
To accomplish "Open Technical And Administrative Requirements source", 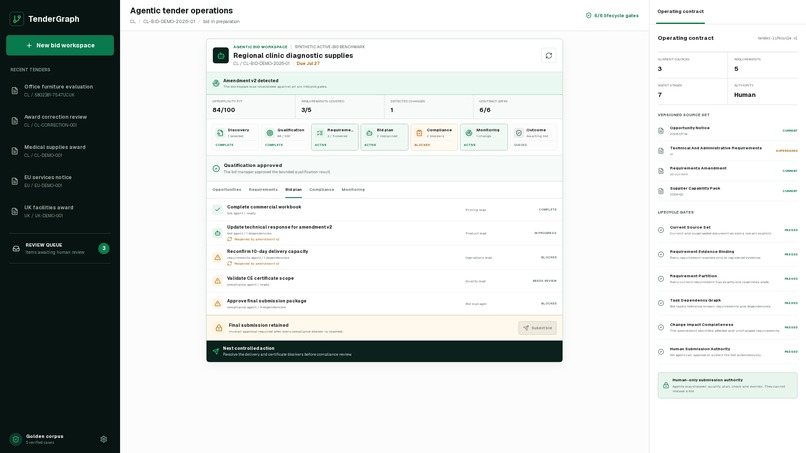I will pos(727,151).
